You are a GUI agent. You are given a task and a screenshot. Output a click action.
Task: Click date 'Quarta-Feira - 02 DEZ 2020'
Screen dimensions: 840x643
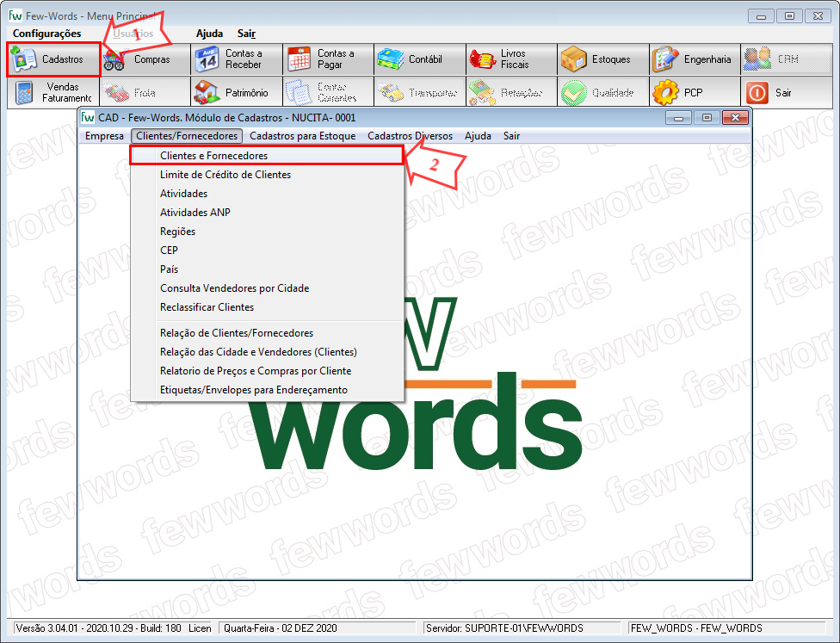pyautogui.click(x=281, y=628)
